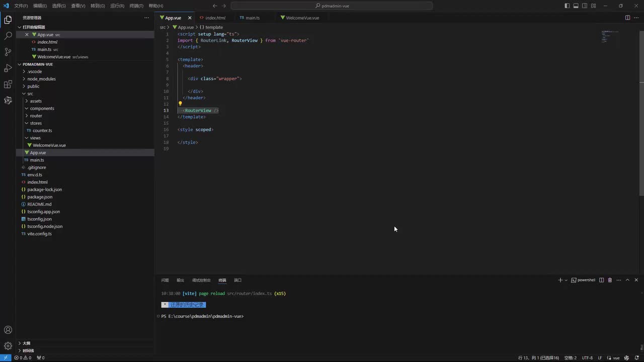Switch to the 输出 panel tab

pyautogui.click(x=180, y=280)
